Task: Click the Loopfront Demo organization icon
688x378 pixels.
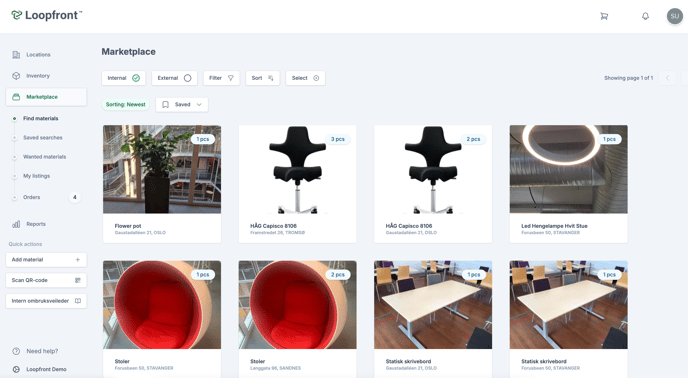Action: (16, 369)
